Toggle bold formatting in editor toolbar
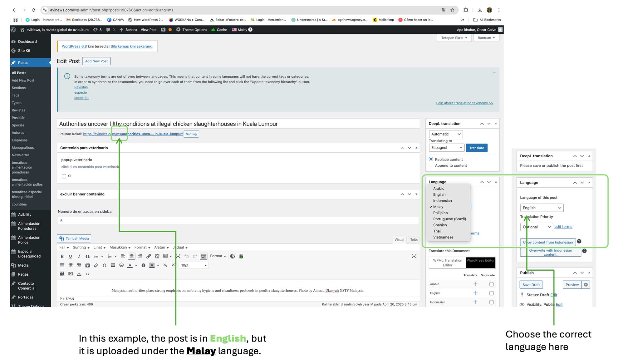Image resolution: width=618 pixels, height=364 pixels. point(62,256)
